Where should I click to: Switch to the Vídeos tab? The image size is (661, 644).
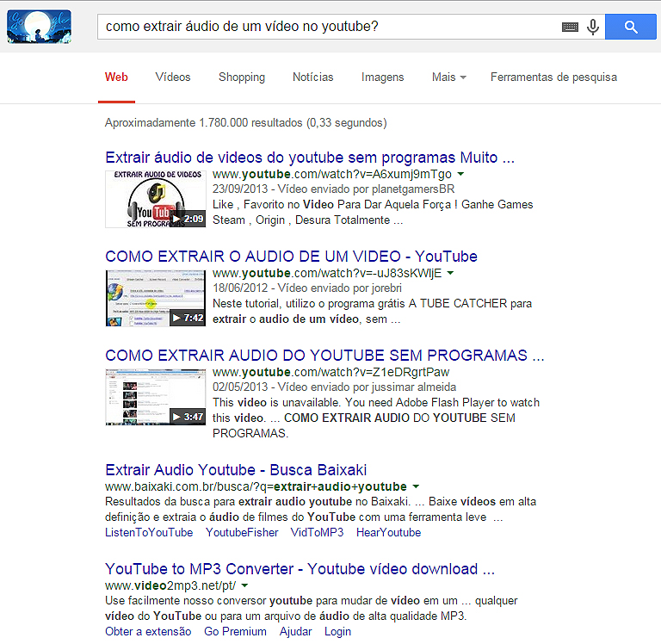click(x=173, y=77)
